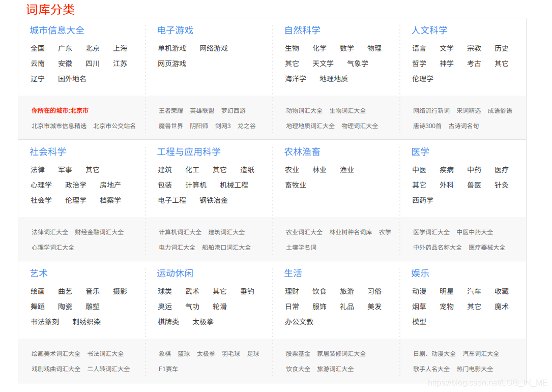Screen dimensions: 552x392
Task: Open the 娱乐 category heading
Action: tap(420, 274)
